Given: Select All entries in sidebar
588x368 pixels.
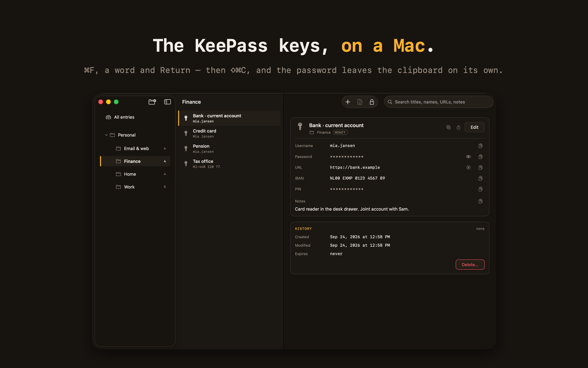Looking at the screenshot, I should [135, 117].
